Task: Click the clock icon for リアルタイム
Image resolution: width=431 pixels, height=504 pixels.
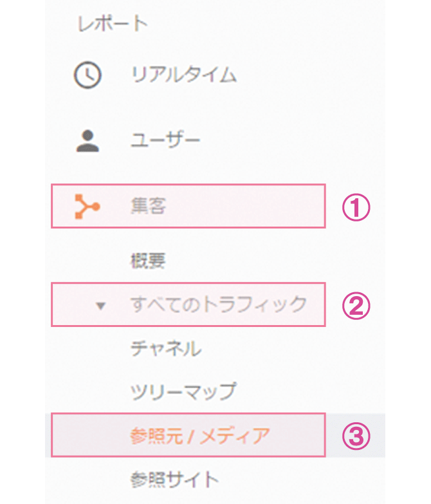Action: click(87, 75)
